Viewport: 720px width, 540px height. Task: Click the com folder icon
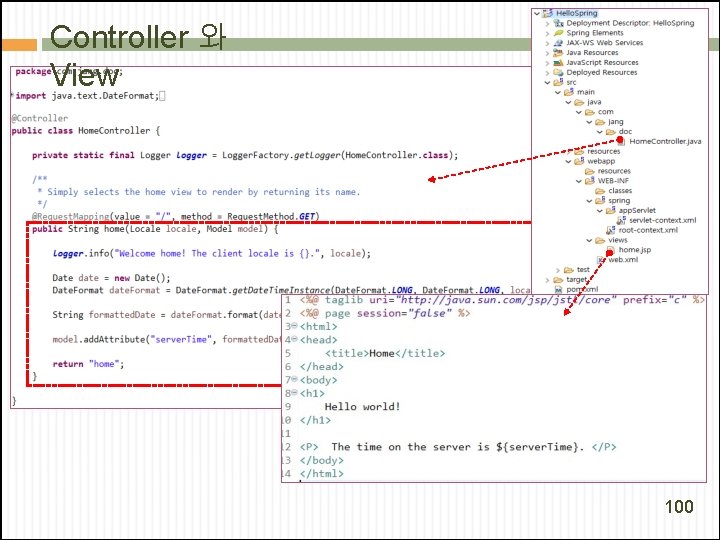tap(590, 112)
